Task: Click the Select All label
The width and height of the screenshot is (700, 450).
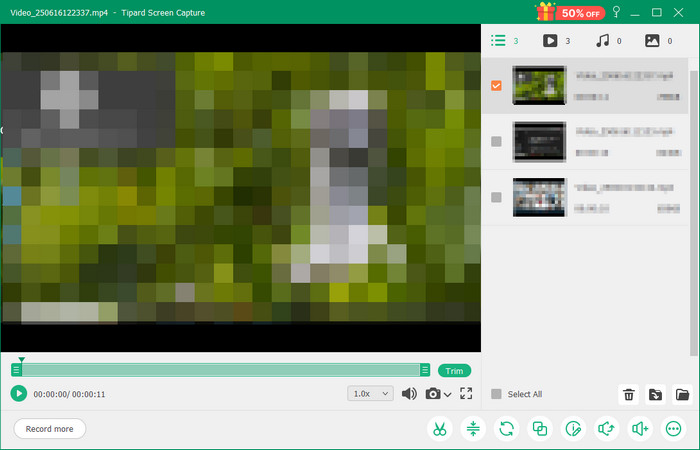Action: (525, 394)
